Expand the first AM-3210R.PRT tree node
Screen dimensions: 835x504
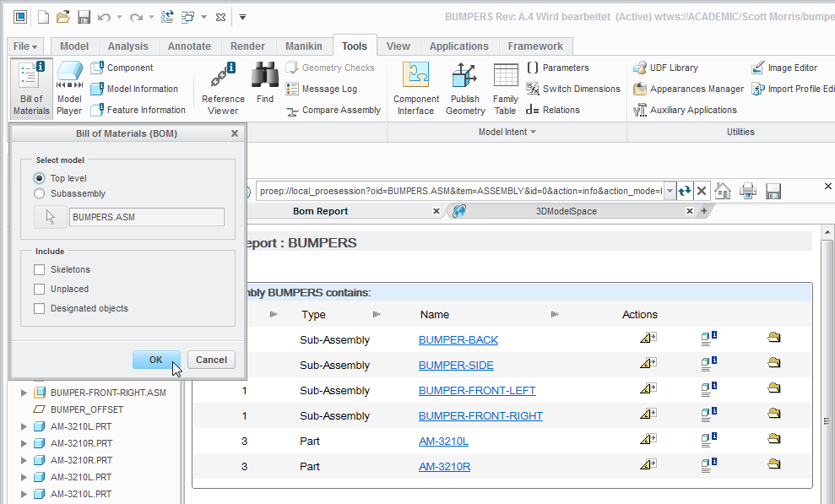click(24, 443)
